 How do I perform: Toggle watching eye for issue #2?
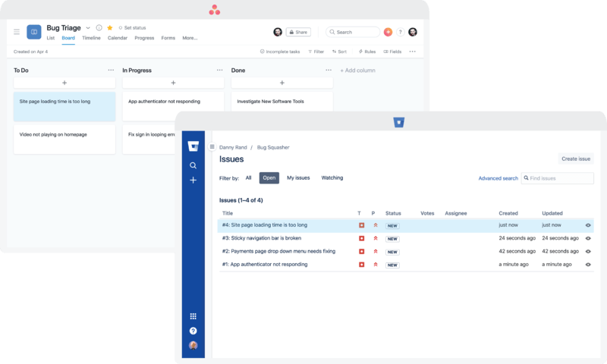point(588,252)
